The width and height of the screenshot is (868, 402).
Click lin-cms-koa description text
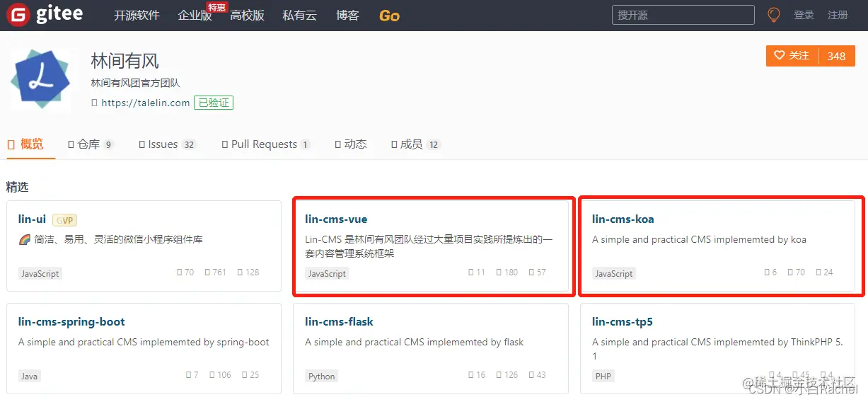coord(699,239)
